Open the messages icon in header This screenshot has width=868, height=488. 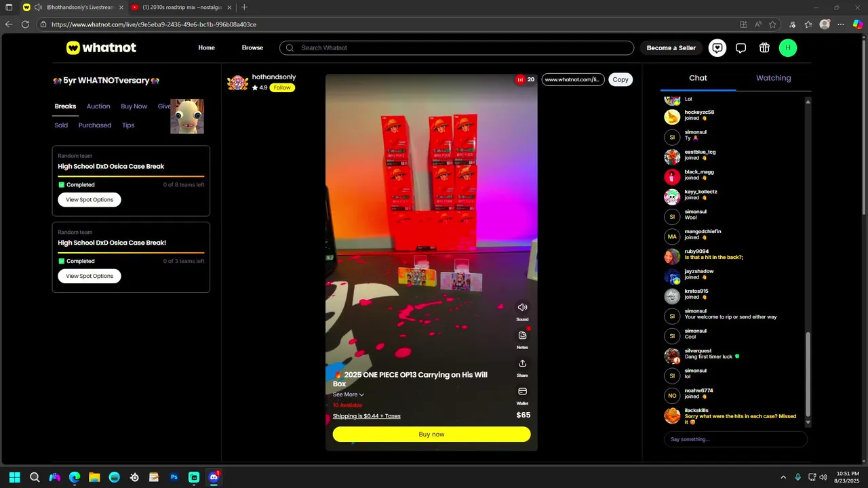coord(717,47)
